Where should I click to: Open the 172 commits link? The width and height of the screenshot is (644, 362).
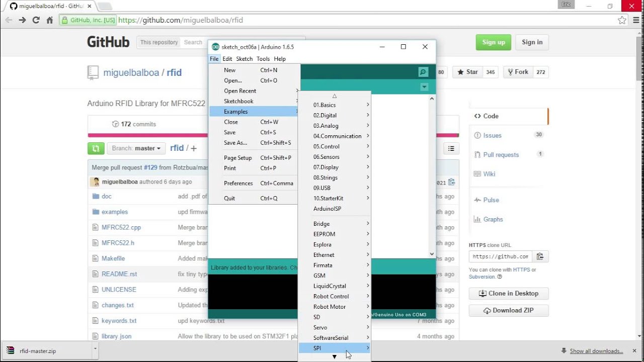tap(134, 124)
